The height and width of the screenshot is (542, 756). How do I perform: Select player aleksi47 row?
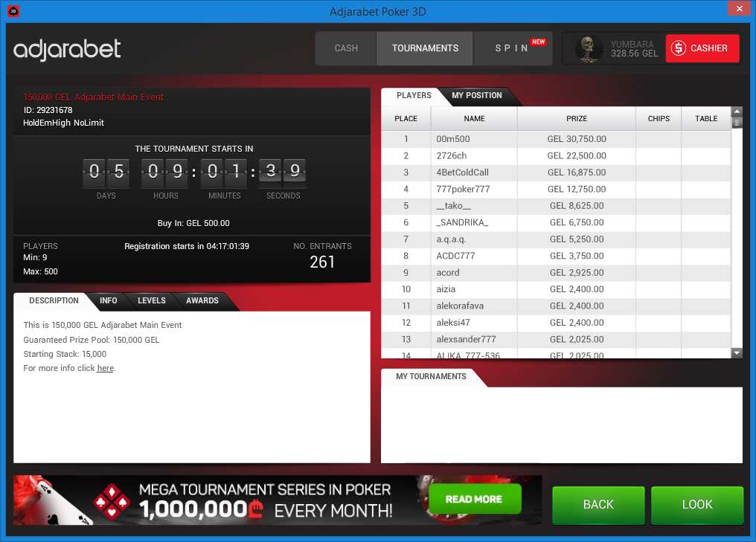pyautogui.click(x=556, y=323)
